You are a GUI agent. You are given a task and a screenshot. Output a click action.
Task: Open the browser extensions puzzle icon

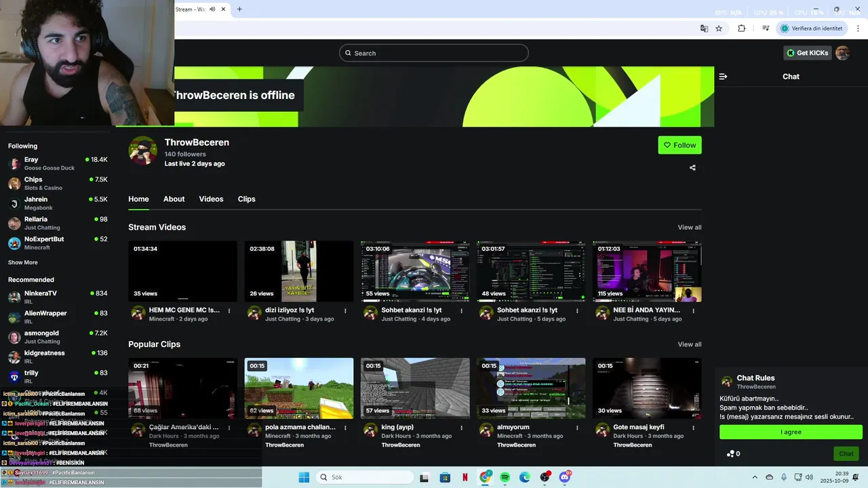741,28
